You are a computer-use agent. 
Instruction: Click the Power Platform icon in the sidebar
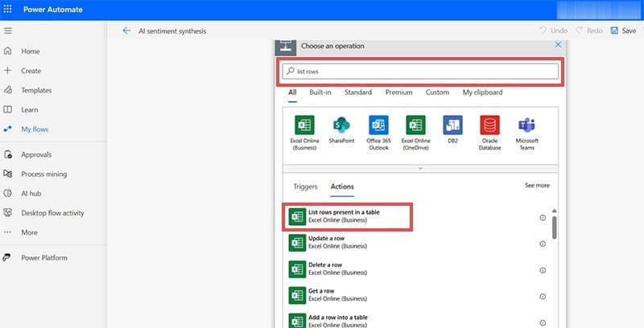(x=6, y=257)
